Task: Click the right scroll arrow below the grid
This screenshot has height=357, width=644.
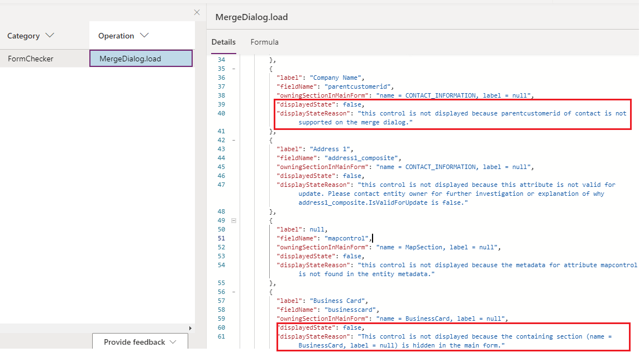Action: pyautogui.click(x=190, y=328)
